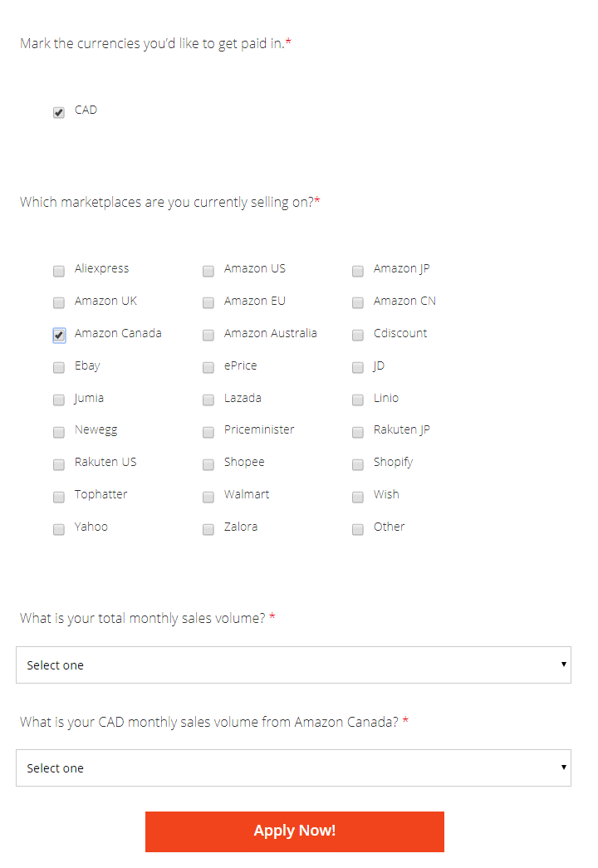
Task: Select the Amazon Australia checkbox
Action: (x=208, y=335)
